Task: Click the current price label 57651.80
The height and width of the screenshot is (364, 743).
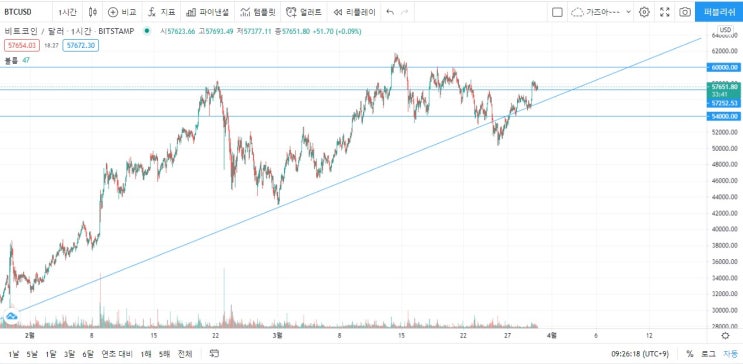Action: click(724, 87)
